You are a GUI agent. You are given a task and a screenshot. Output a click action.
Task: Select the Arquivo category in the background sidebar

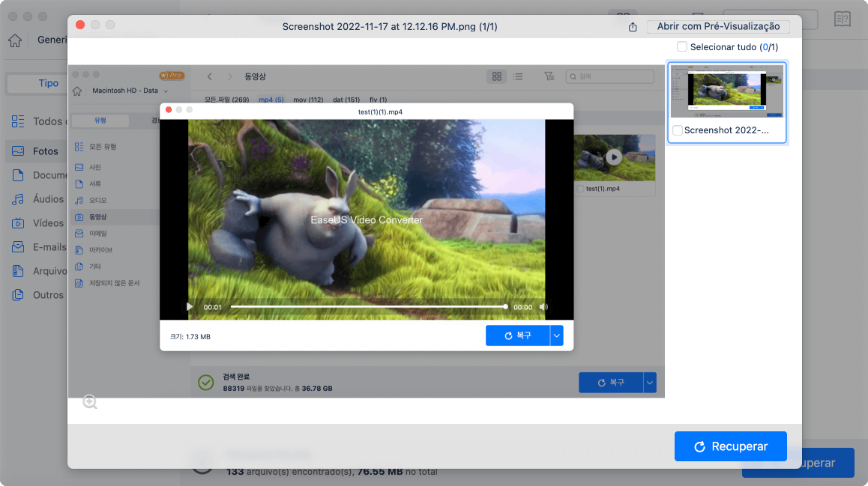[x=37, y=271]
